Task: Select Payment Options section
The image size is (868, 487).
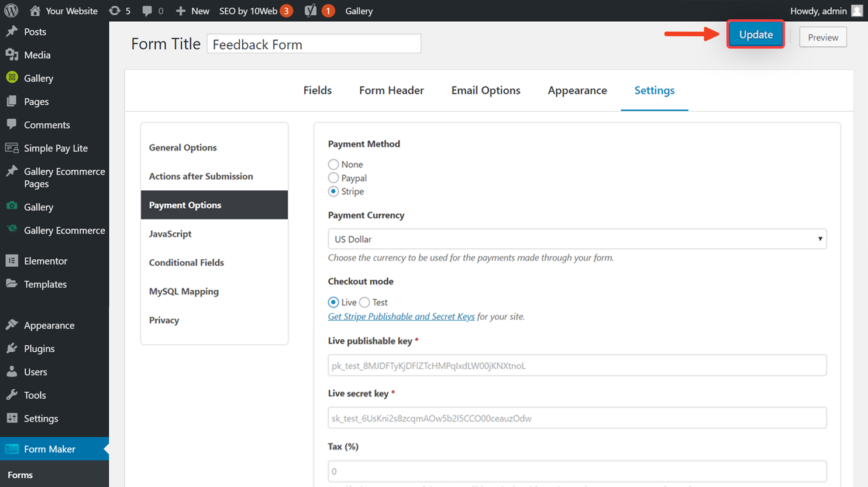Action: tap(214, 205)
